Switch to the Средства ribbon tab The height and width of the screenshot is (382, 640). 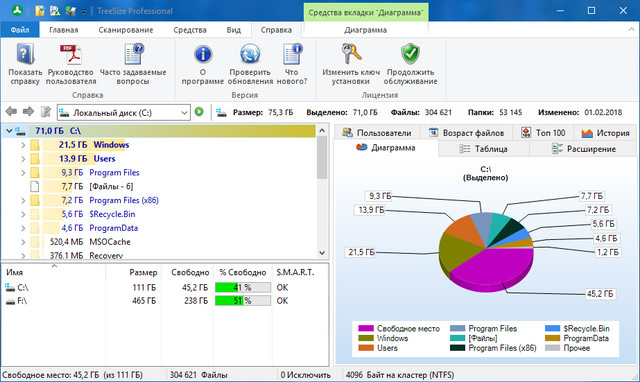[190, 30]
